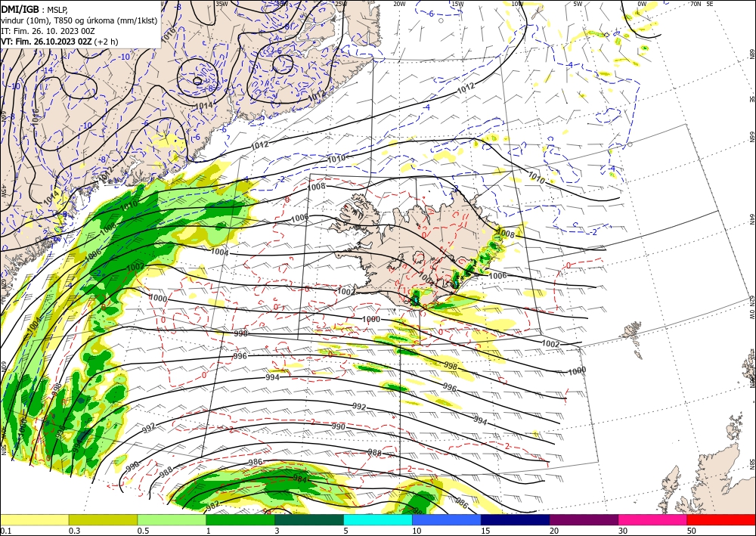Select the dark green 3–5 legend swatch
This screenshot has height=536, width=756.
309,519
